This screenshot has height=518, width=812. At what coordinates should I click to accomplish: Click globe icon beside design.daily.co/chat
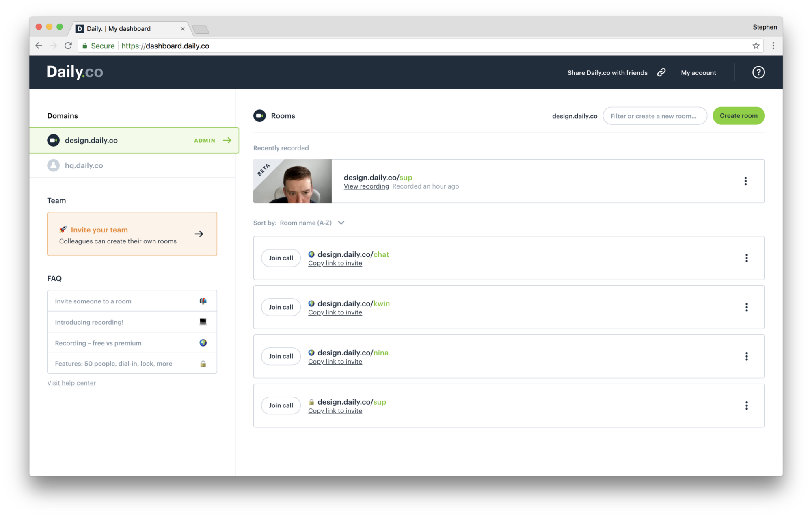[x=311, y=254]
